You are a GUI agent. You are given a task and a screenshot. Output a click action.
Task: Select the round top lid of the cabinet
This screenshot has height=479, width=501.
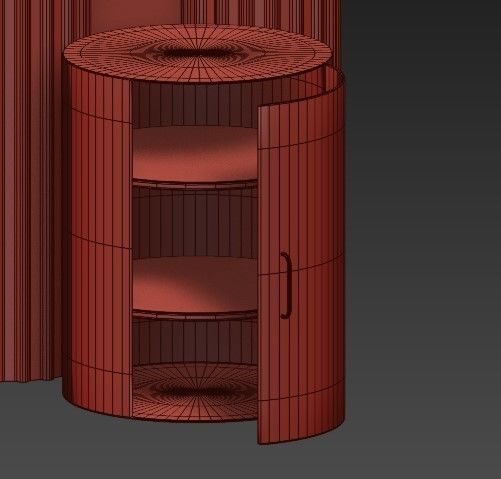coord(197,53)
